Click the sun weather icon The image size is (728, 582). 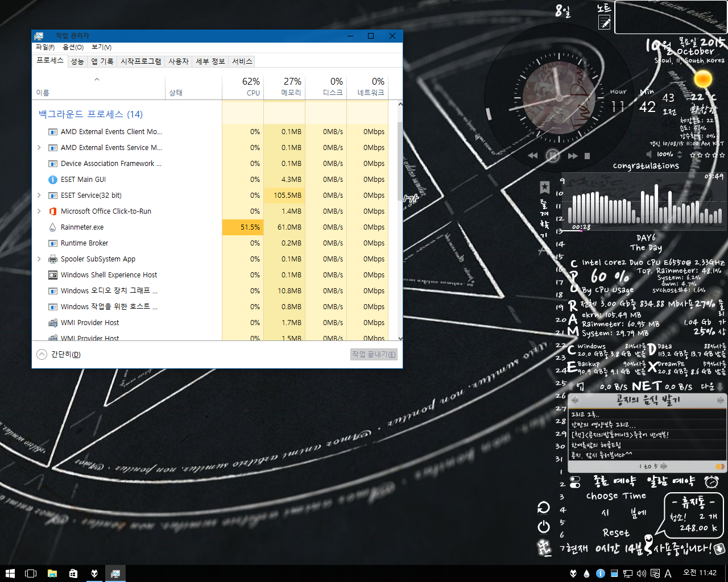[703, 78]
